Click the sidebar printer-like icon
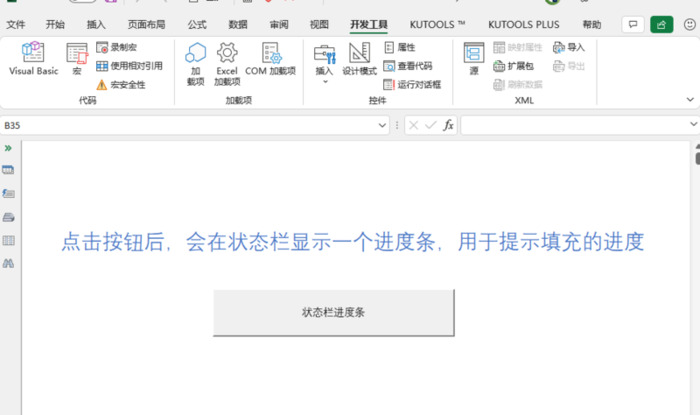The width and height of the screenshot is (700, 415). point(8,217)
